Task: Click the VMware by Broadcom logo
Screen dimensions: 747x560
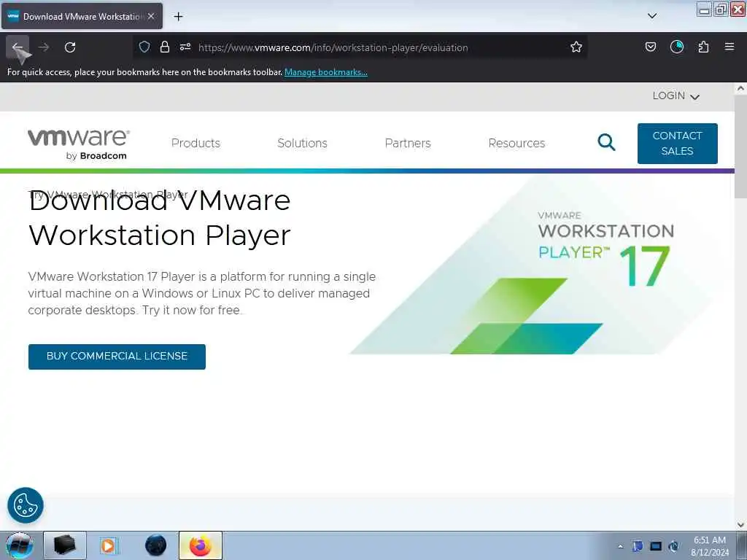Action: coord(79,144)
